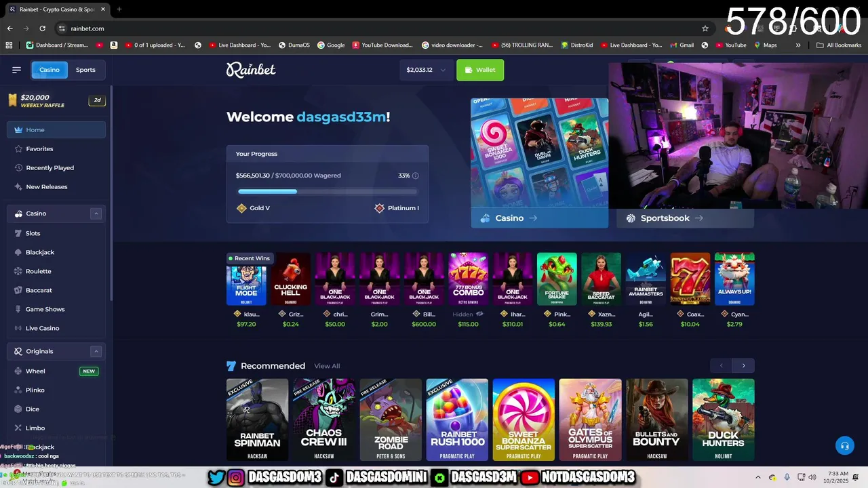This screenshot has height=488, width=868.
Task: Click the sidebar vertical scrollbar
Action: [111, 193]
